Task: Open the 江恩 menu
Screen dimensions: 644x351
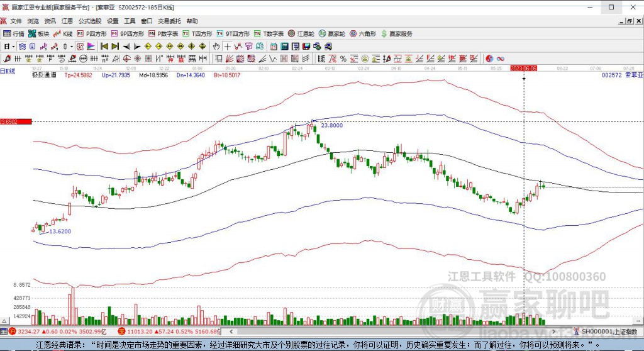Action: (x=67, y=21)
